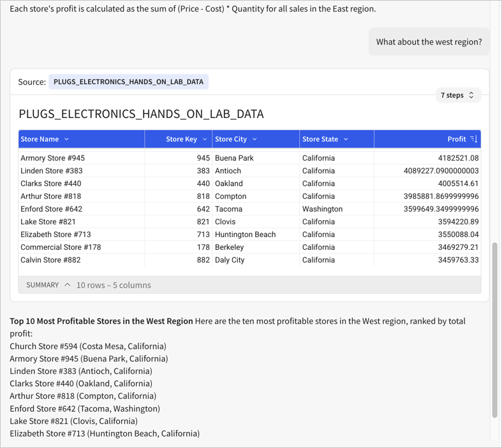Click the Elizabeth Store #713 (Huntington Beach, California) line
The image size is (502, 448).
click(105, 433)
